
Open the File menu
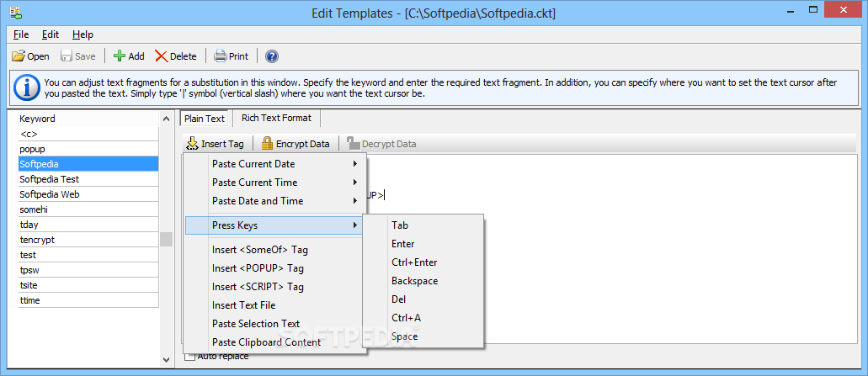(21, 34)
